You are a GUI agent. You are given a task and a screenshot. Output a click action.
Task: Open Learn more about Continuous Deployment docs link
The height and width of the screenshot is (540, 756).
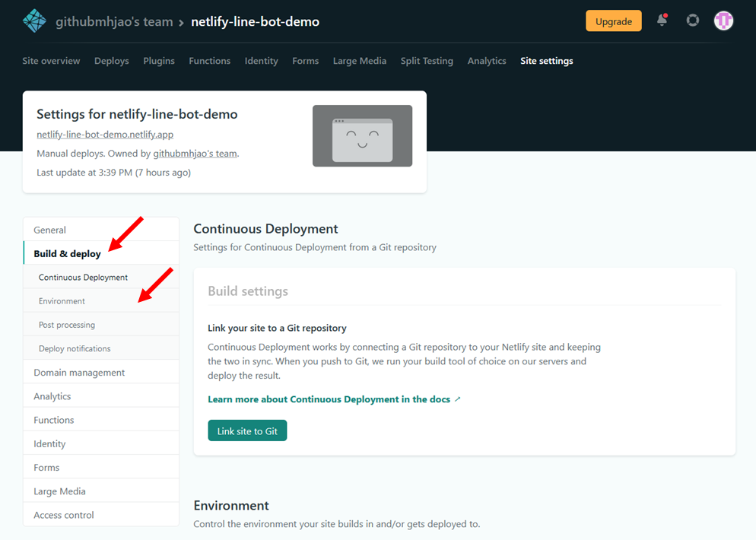[x=334, y=399]
